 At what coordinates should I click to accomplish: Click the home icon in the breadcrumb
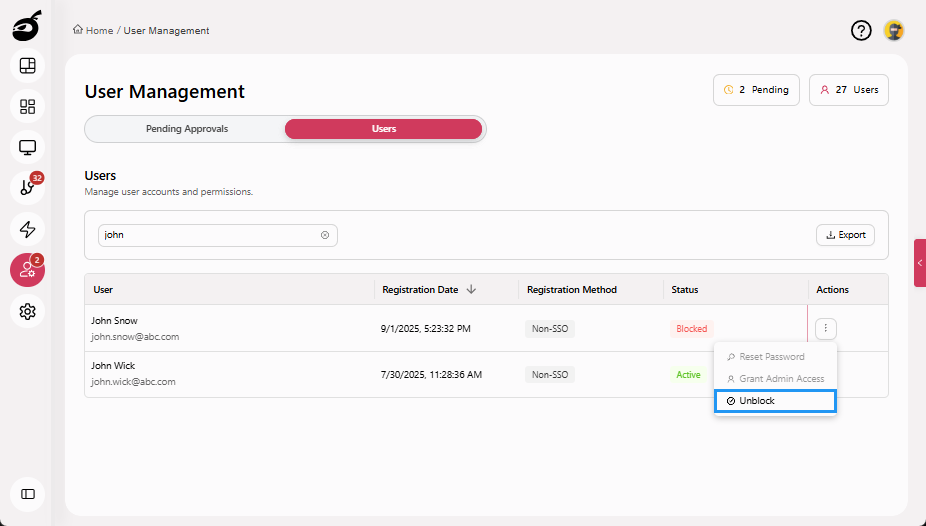click(78, 30)
